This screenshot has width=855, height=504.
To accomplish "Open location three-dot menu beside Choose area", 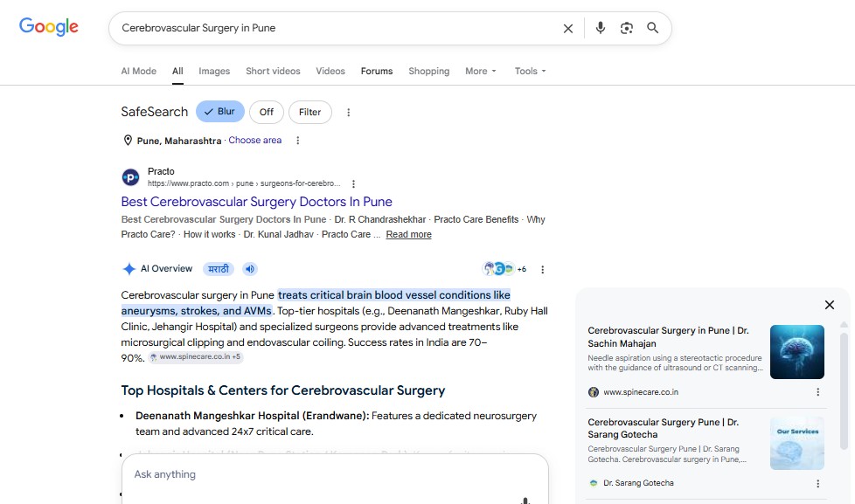I will (x=298, y=141).
